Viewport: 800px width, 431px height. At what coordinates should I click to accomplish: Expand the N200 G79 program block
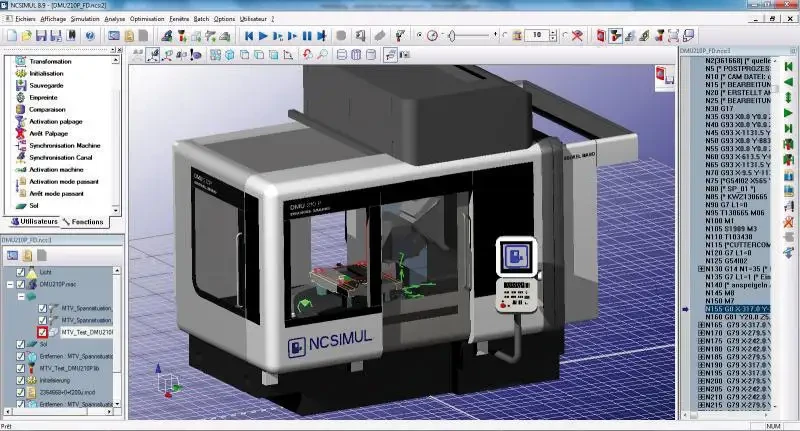[701, 381]
